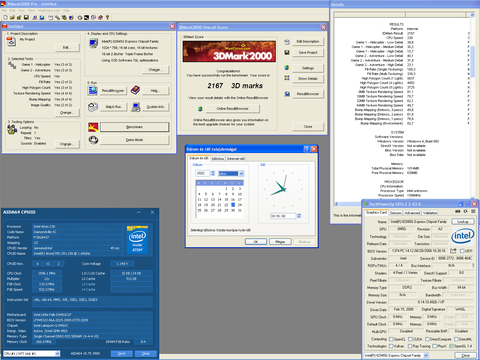Screen dimensions: 480x360
Task: Click the Display and CPU Settings monitor icon
Action: (93, 43)
